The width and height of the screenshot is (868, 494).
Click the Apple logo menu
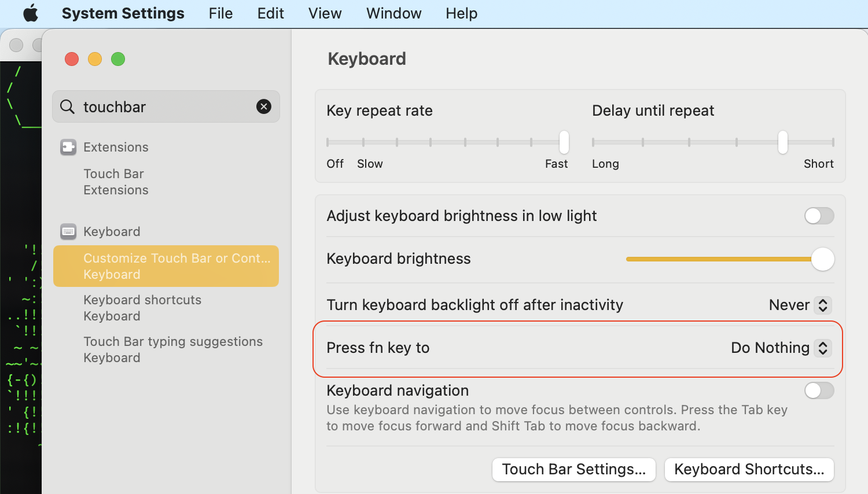pyautogui.click(x=31, y=13)
